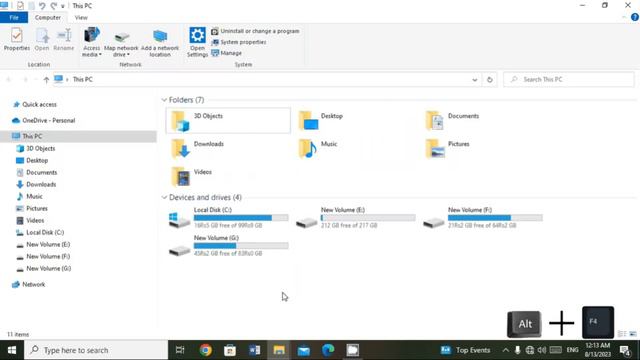Launch Open Settings from ribbon

[198, 42]
